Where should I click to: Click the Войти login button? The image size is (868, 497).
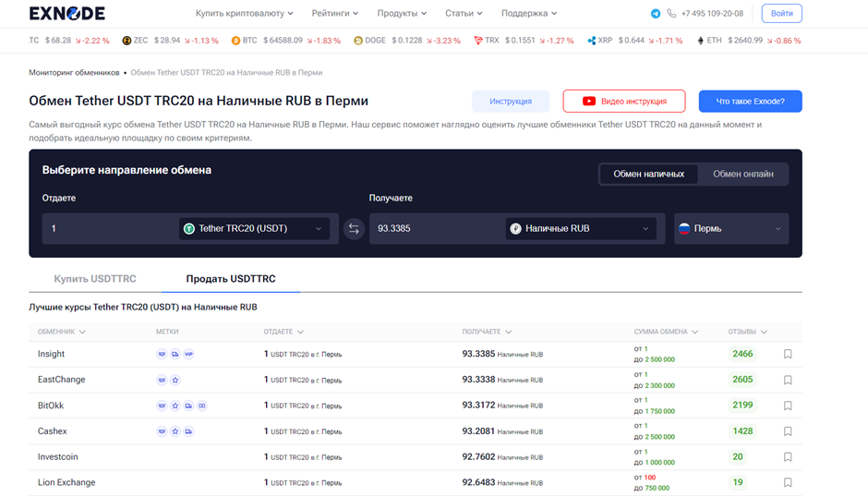(781, 13)
